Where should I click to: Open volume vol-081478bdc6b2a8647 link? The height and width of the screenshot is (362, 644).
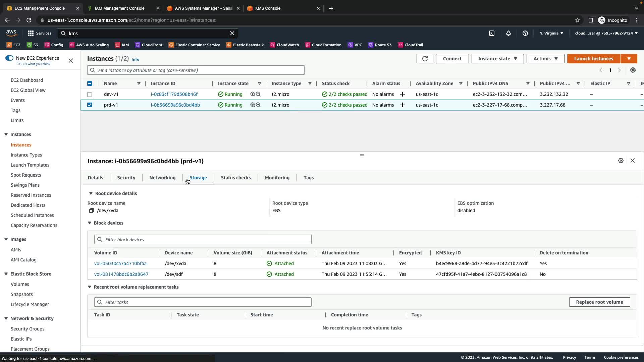tap(121, 274)
